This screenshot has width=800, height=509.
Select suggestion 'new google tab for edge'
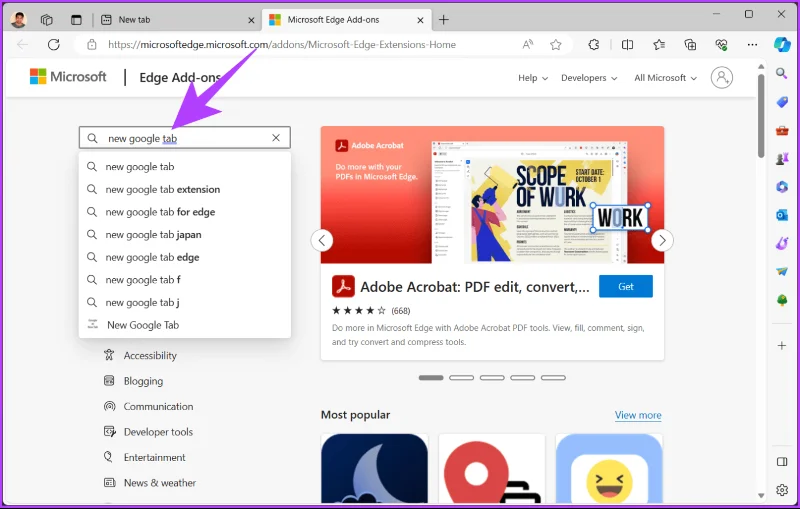coord(185,212)
